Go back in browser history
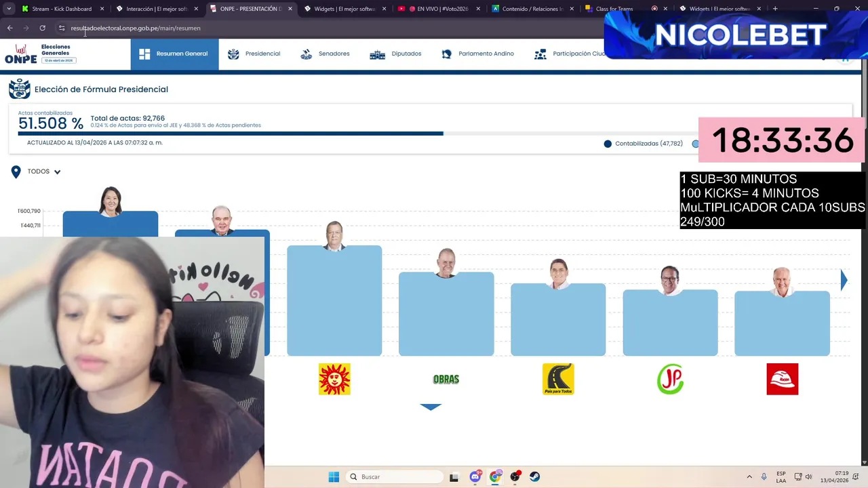 10,28
